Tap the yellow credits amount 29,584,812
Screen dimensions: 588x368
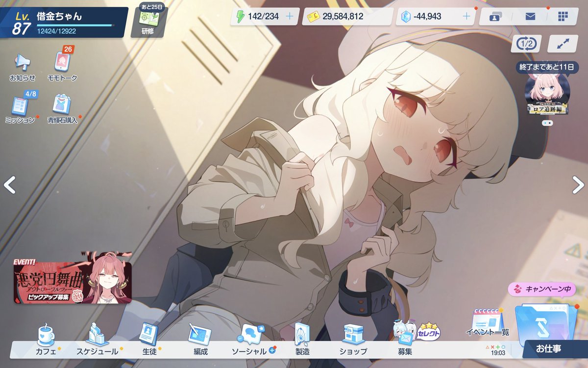[343, 16]
